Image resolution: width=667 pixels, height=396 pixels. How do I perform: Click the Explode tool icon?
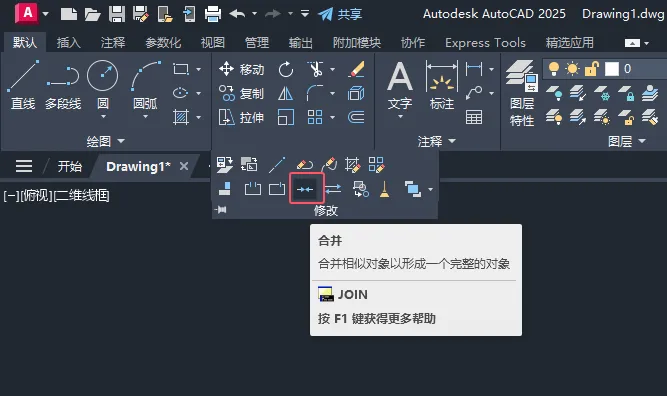(356, 93)
